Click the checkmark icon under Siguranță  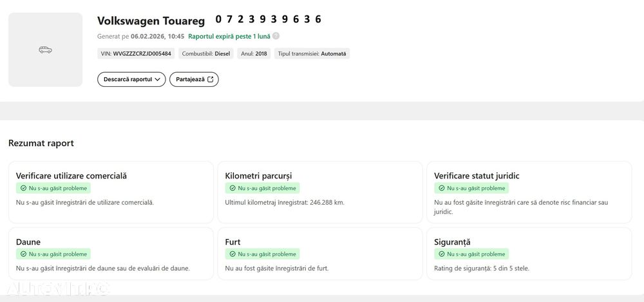[442, 254]
